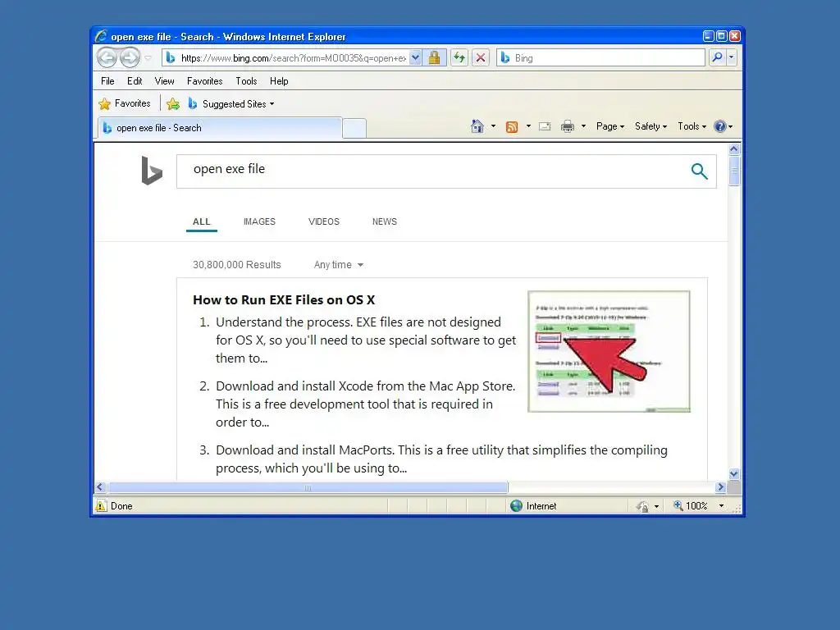Viewport: 840px width, 630px height.
Task: Click the Protected Mode status icon
Action: click(642, 506)
